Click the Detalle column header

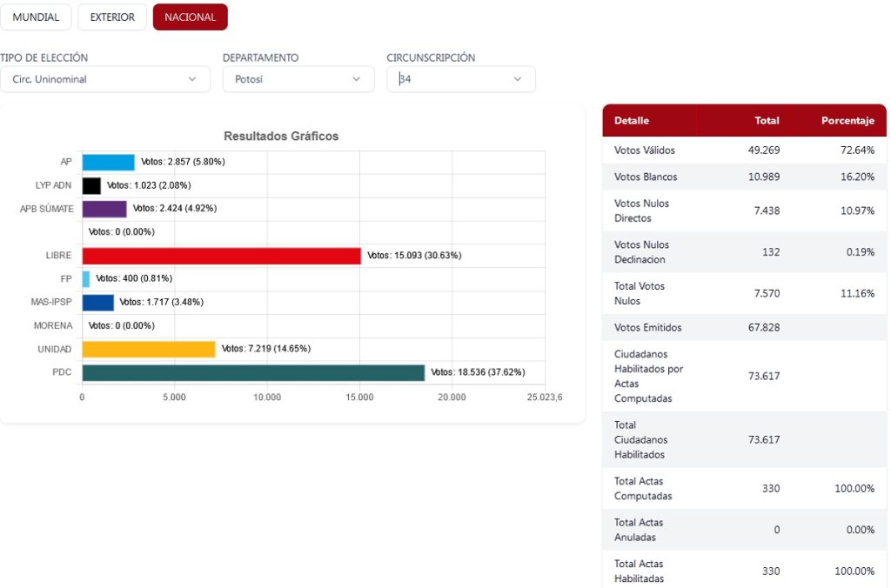(x=632, y=121)
